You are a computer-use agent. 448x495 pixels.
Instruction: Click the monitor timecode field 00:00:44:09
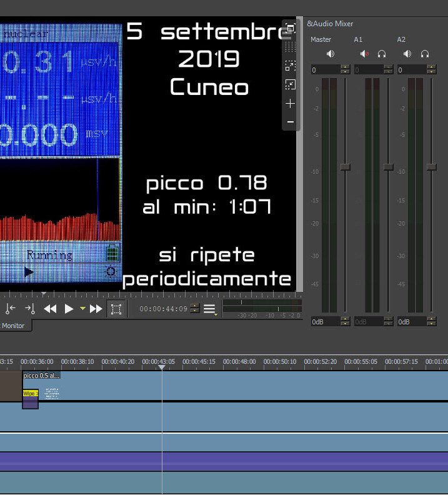click(x=164, y=309)
